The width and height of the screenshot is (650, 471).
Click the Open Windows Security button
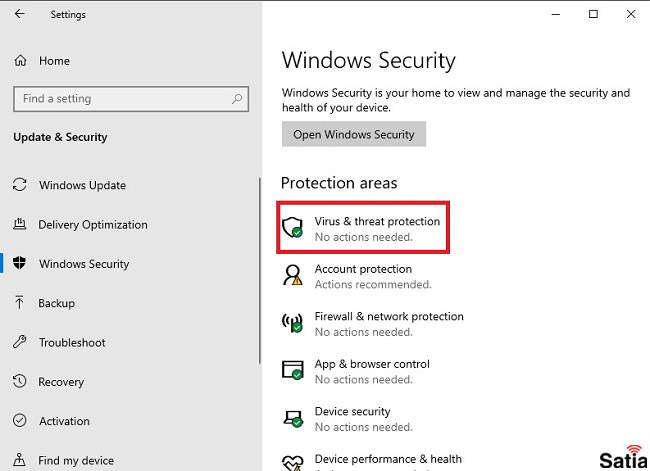354,134
